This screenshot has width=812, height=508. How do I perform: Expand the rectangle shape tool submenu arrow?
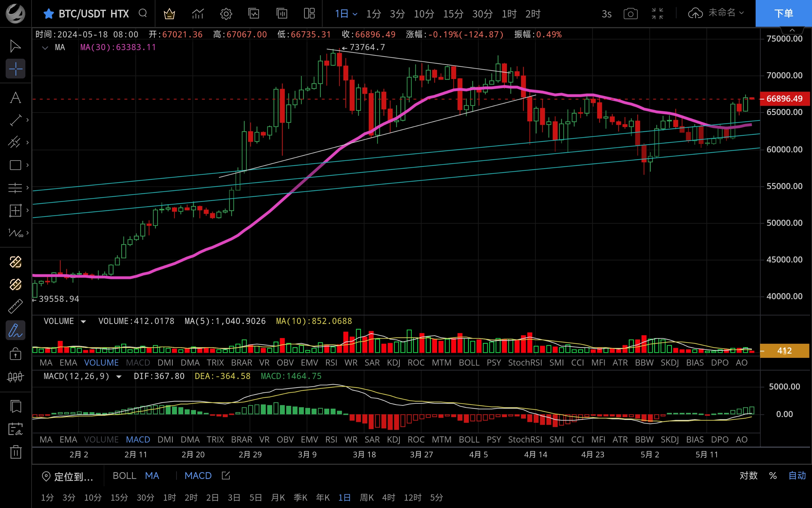pyautogui.click(x=28, y=165)
